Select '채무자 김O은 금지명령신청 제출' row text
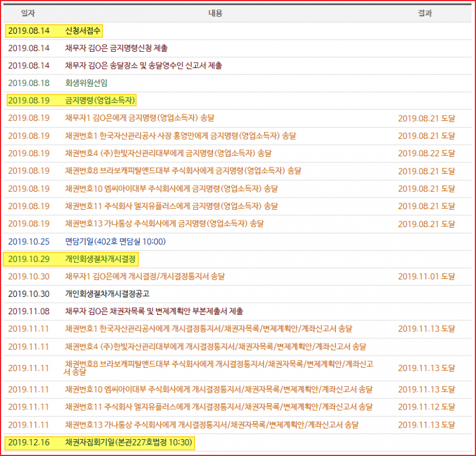This screenshot has height=456, width=476. (116, 48)
